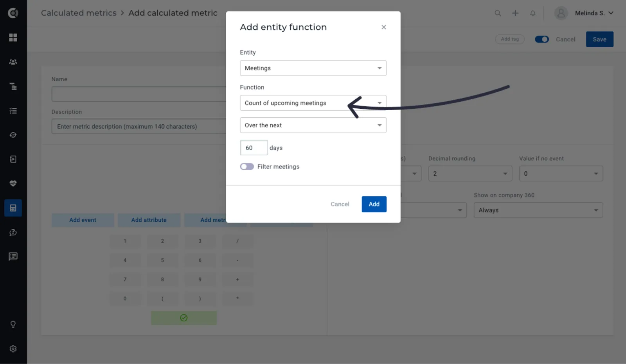Click the green validate checkmark button

click(x=184, y=318)
